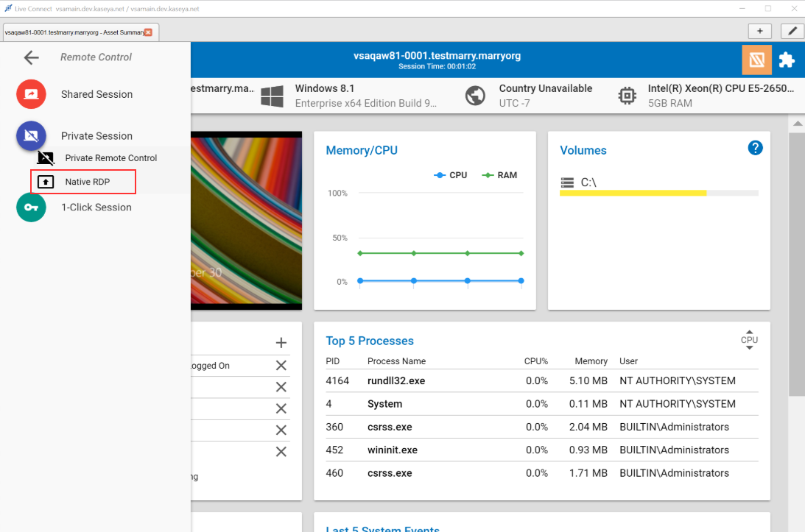The height and width of the screenshot is (532, 805).
Task: Click the Windows logo icon
Action: (272, 96)
